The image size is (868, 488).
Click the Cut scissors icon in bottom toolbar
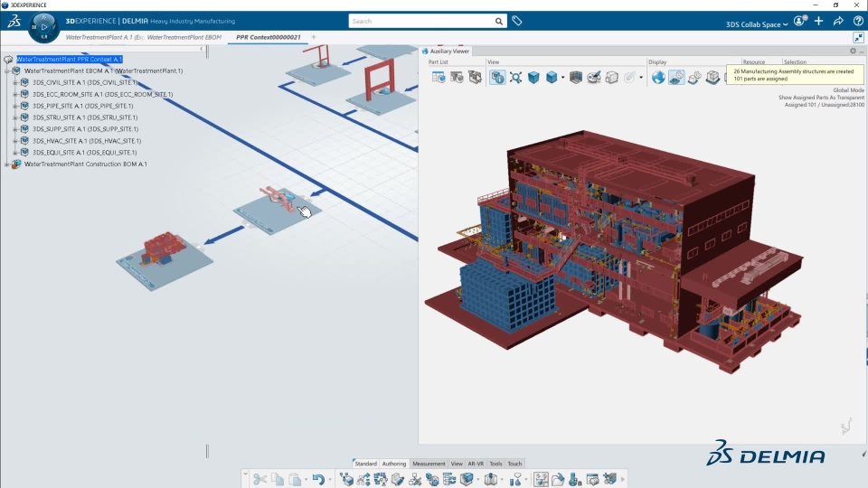(259, 479)
